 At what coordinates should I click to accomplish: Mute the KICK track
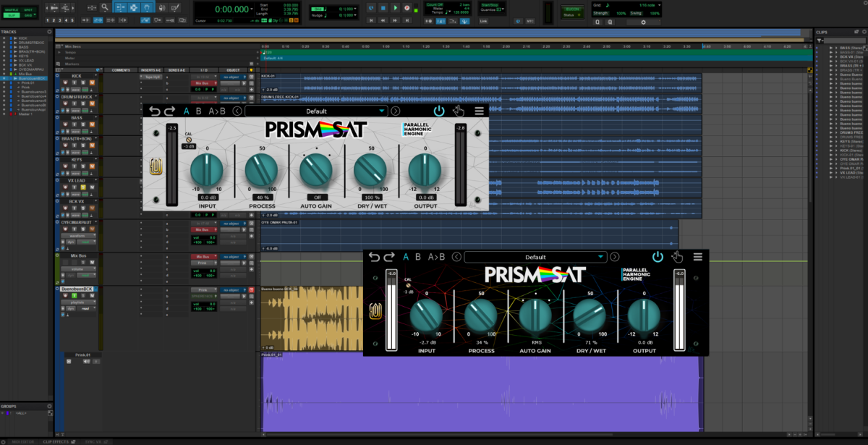[x=92, y=82]
